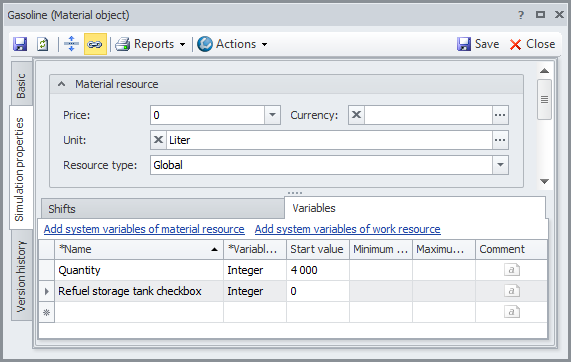Image resolution: width=571 pixels, height=362 pixels.
Task: Open the Actions dropdown menu
Action: coord(232,44)
